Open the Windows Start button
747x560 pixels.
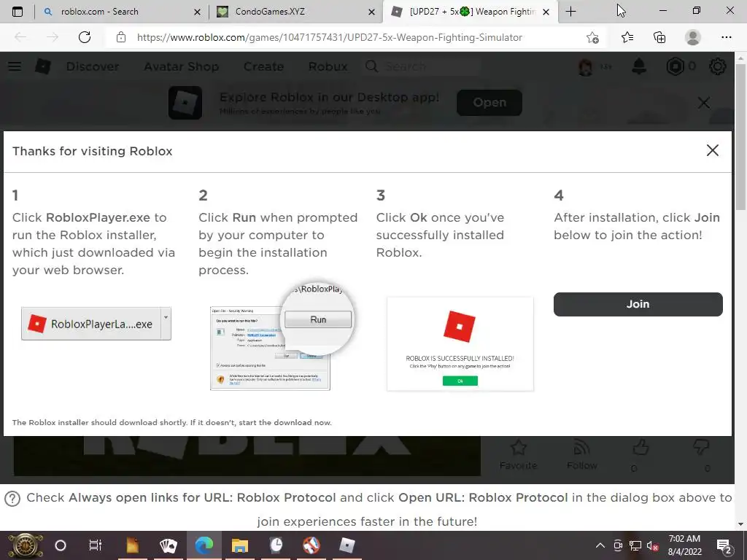click(25, 545)
